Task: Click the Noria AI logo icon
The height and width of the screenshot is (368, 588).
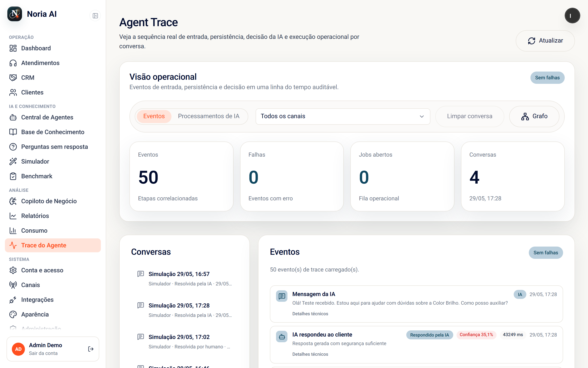Action: click(x=14, y=14)
